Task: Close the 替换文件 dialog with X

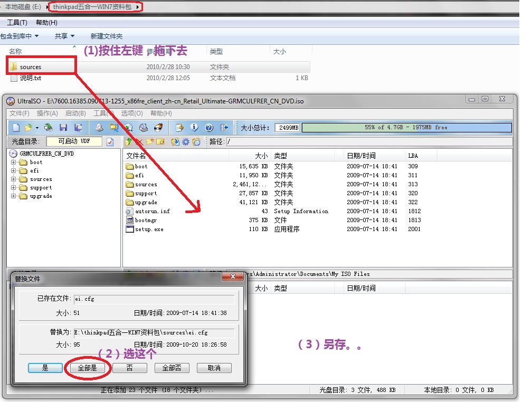Action: click(x=233, y=276)
